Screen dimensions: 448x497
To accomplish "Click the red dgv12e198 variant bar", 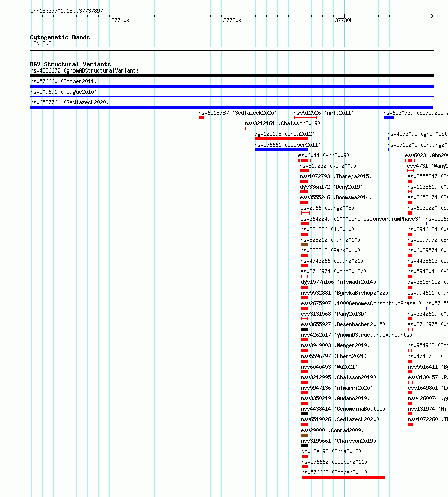I will pyautogui.click(x=281, y=139).
